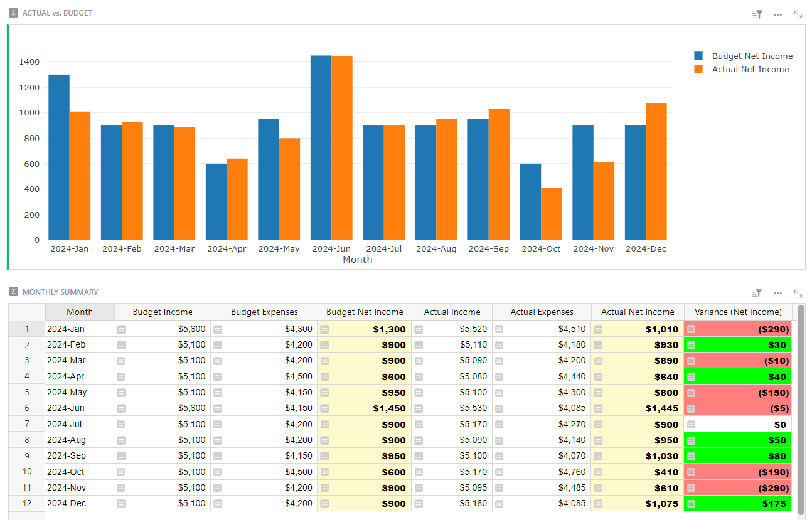The image size is (812, 520).
Task: Click the table's vertical scrollbar
Action: (x=803, y=408)
